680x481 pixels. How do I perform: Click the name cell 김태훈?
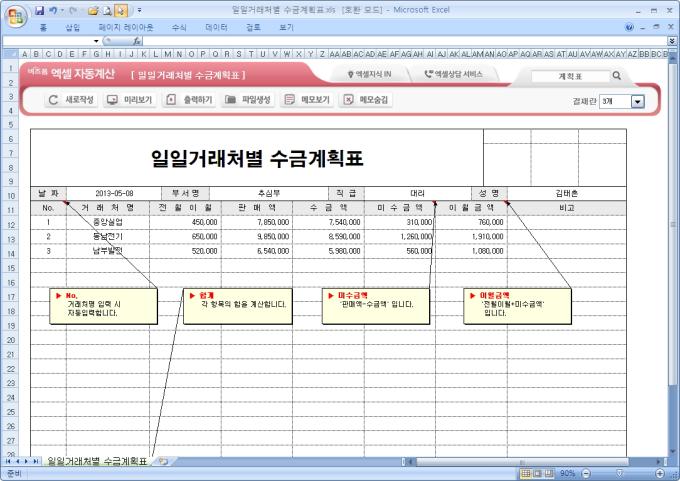(567, 193)
